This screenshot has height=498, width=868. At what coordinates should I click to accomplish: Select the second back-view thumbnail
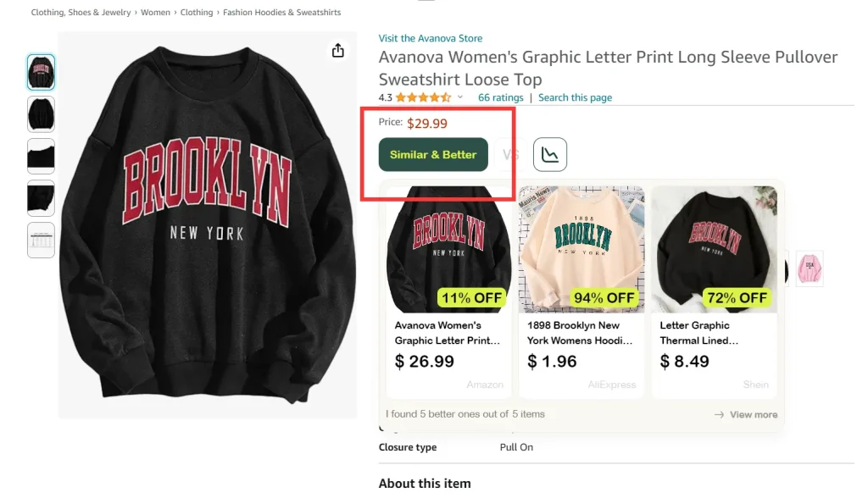pyautogui.click(x=41, y=113)
